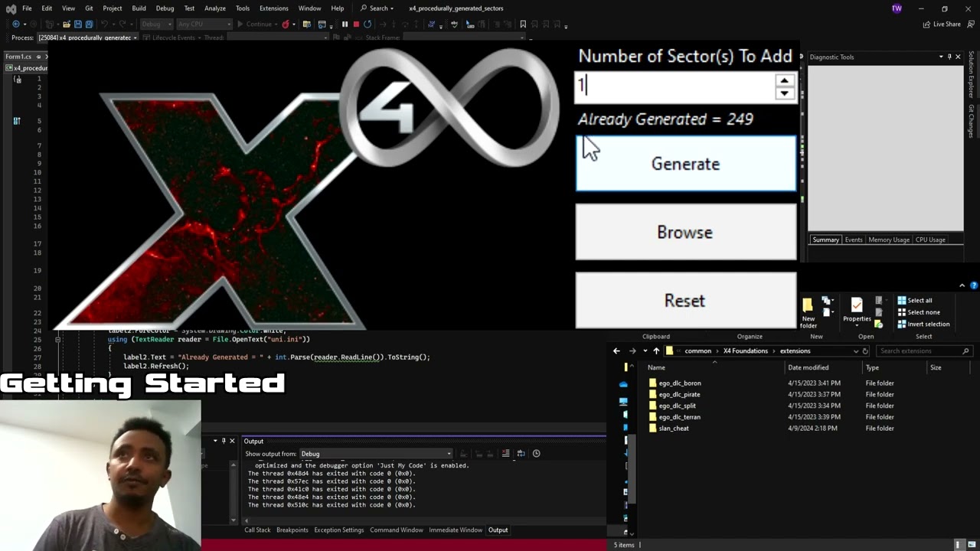
Task: Select the Form1.cs editor tab
Action: pos(18,57)
